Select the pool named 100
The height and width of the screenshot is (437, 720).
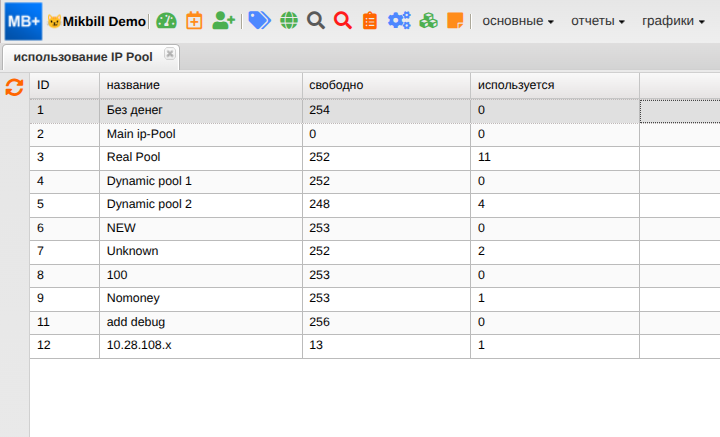(201, 275)
